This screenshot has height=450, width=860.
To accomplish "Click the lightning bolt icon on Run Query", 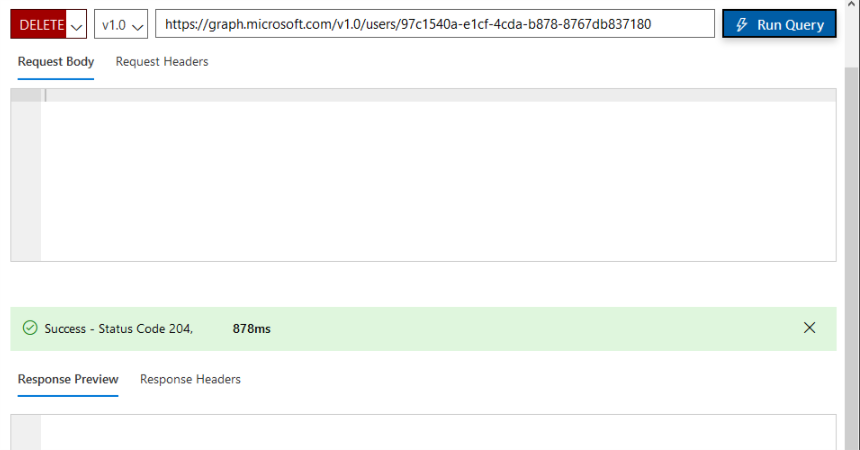I will (x=742, y=24).
